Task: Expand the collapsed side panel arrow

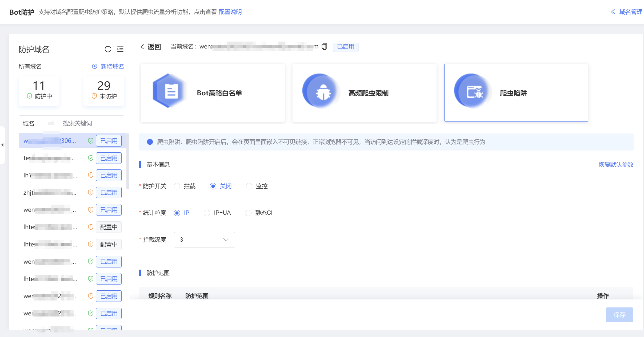Action: coord(2,145)
